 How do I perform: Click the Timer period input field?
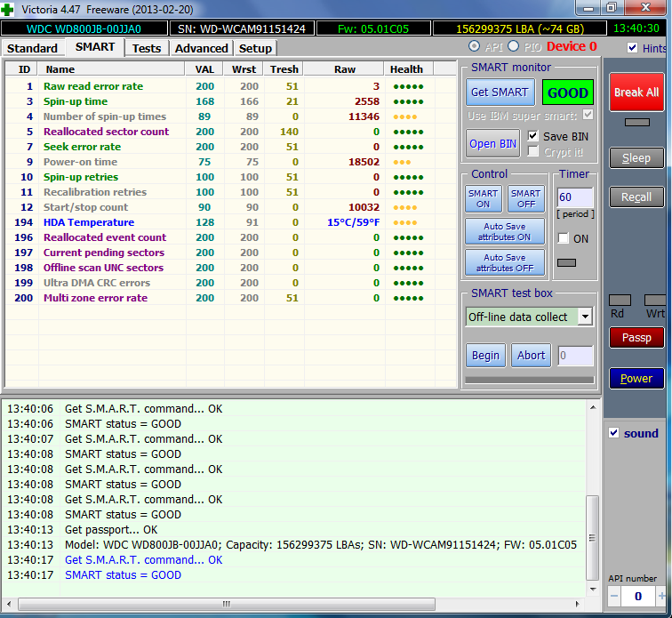(574, 197)
